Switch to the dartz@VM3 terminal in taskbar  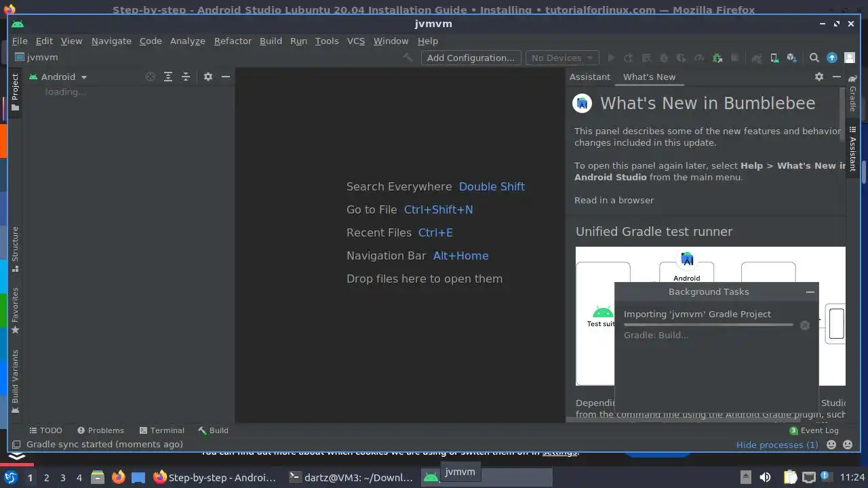(351, 477)
